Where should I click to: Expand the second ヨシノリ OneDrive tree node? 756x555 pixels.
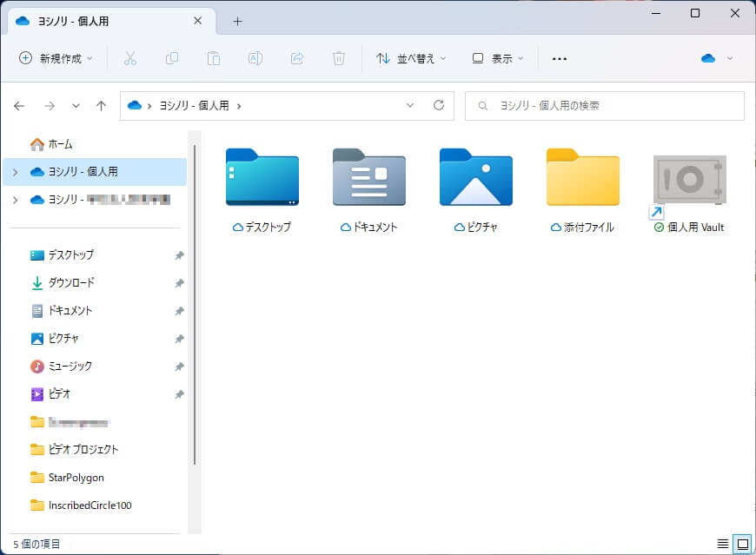16,200
